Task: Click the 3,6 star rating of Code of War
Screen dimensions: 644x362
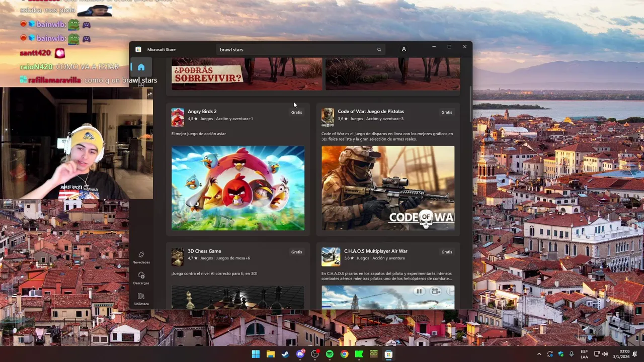Action: (x=343, y=119)
